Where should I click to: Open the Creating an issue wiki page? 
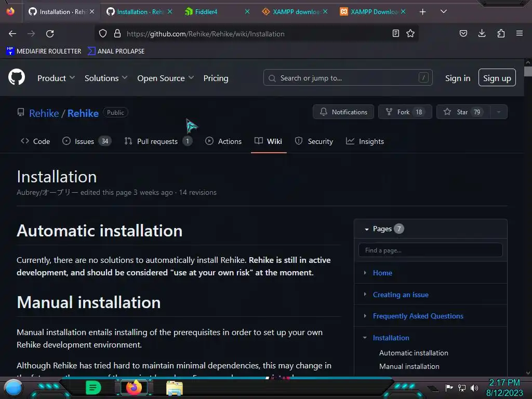coord(401,295)
